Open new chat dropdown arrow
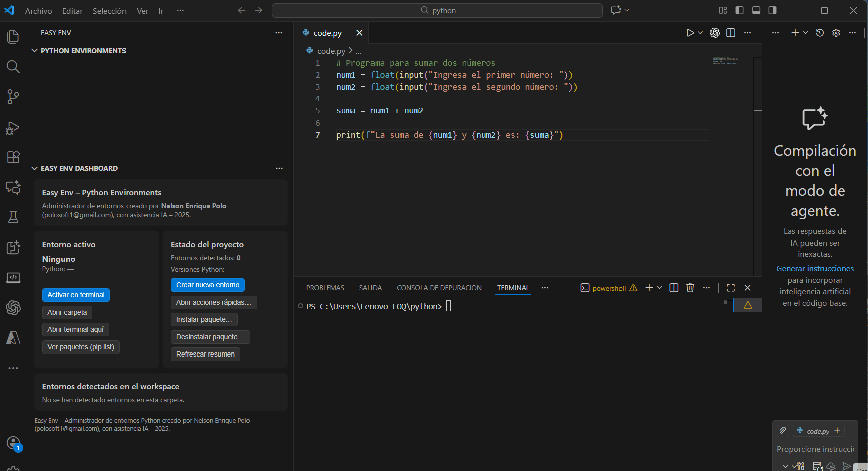Screen dimensions: 868x471 (806, 33)
